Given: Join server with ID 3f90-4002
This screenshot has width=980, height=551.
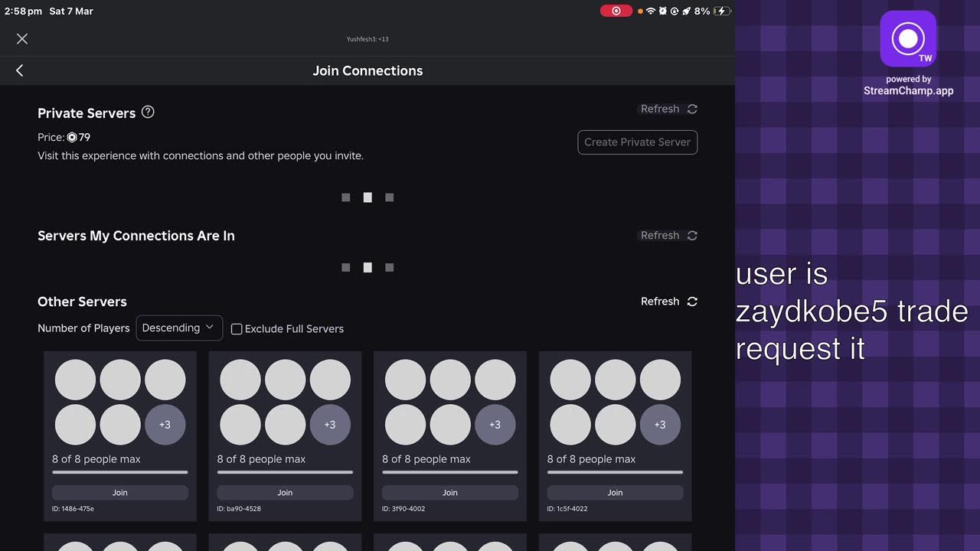Looking at the screenshot, I should click(x=450, y=493).
